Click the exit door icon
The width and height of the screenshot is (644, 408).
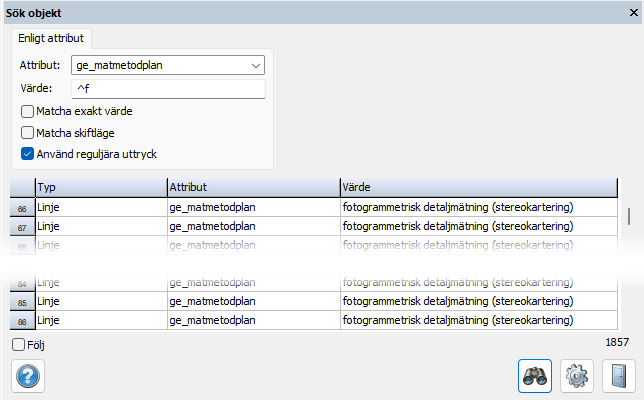tap(619, 377)
